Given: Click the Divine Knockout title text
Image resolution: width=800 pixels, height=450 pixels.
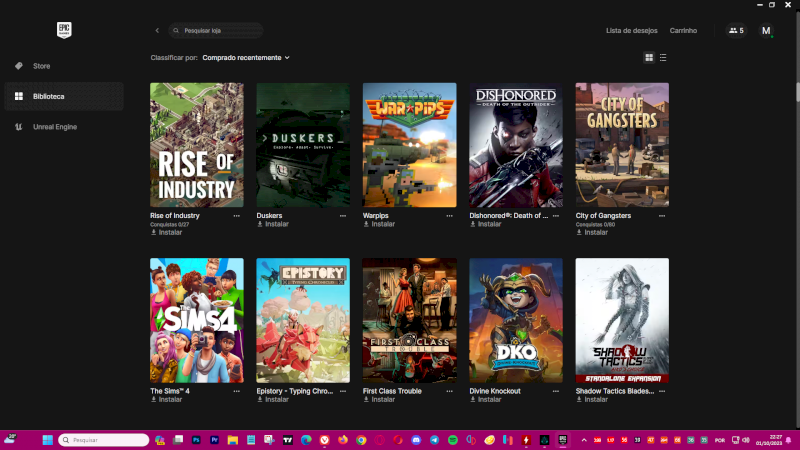Looking at the screenshot, I should [x=495, y=391].
